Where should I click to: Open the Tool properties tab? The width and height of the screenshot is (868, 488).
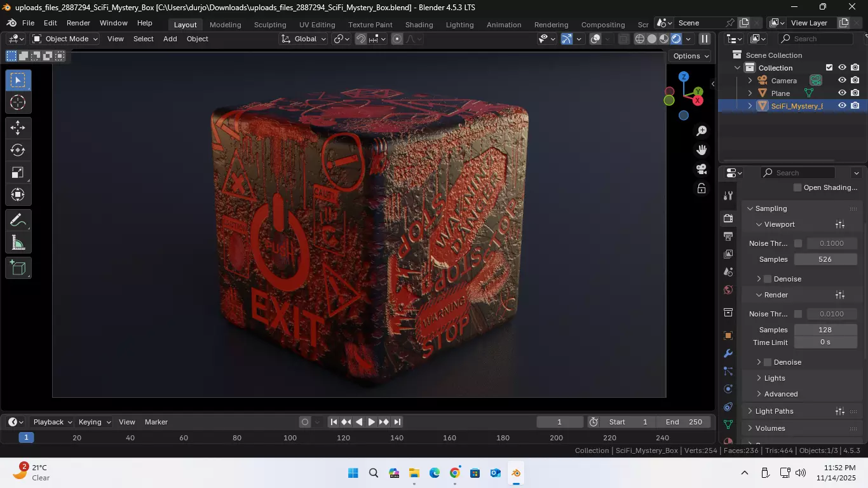coord(728,196)
